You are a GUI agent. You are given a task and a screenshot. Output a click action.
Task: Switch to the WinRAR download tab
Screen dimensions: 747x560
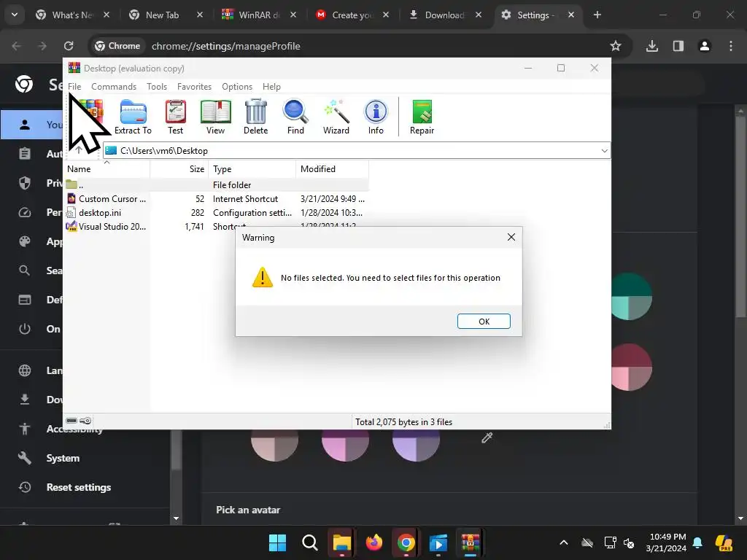(259, 15)
